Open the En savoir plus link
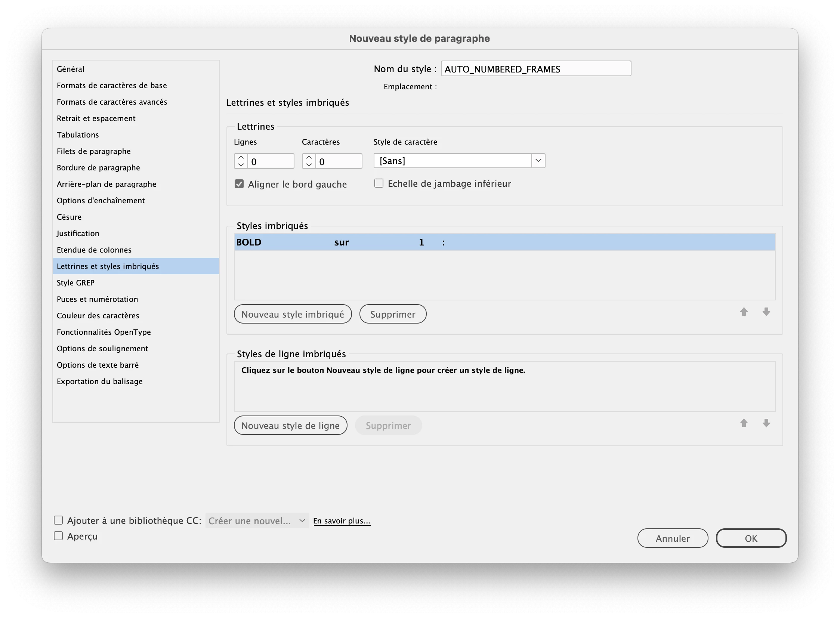The image size is (840, 618). (342, 521)
